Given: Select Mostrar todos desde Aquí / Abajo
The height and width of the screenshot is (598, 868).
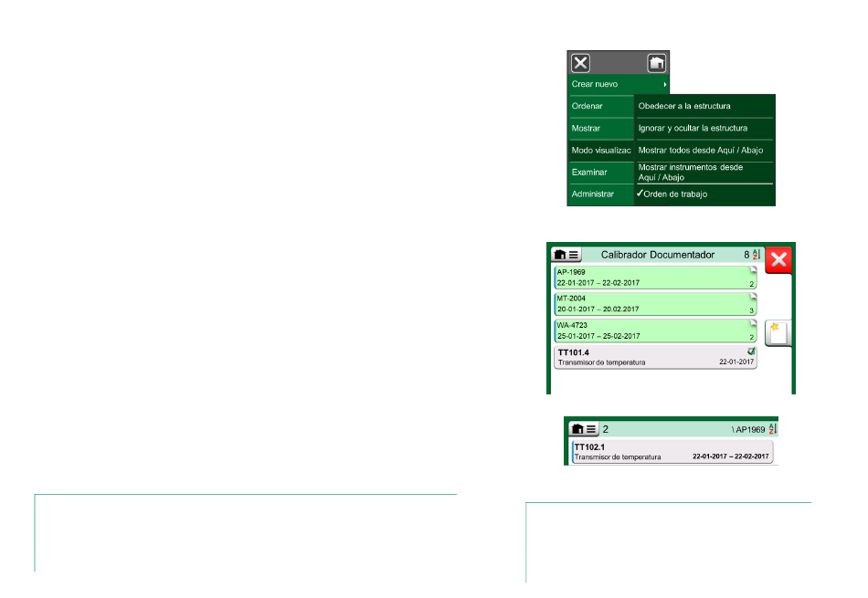Looking at the screenshot, I should click(x=704, y=151).
